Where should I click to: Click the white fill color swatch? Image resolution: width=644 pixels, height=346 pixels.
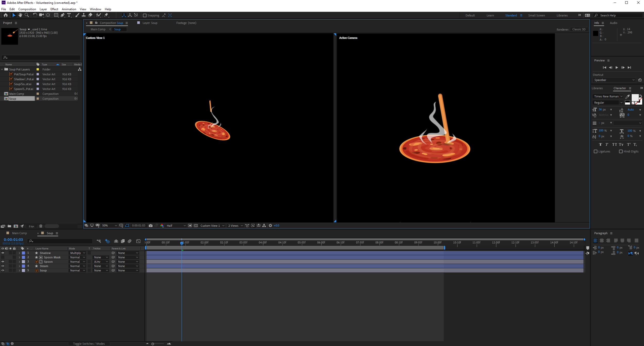[635, 98]
